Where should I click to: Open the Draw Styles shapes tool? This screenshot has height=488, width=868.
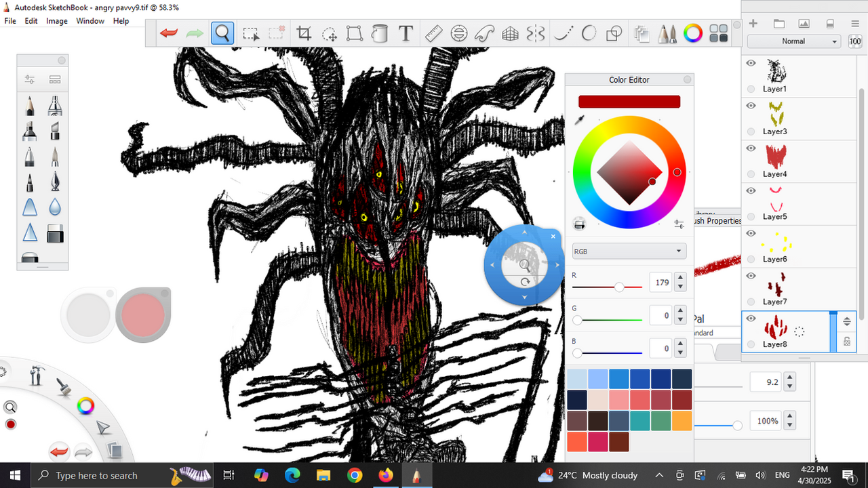tap(614, 33)
